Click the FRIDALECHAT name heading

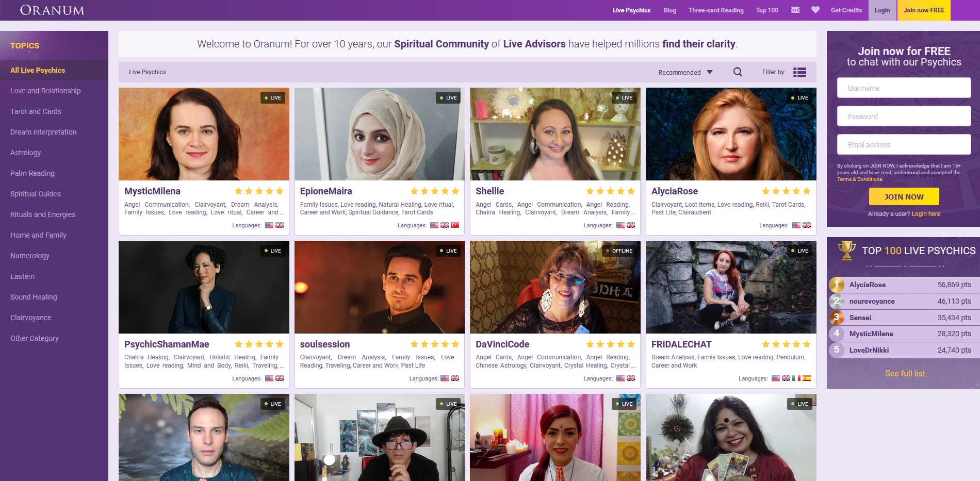pos(681,344)
